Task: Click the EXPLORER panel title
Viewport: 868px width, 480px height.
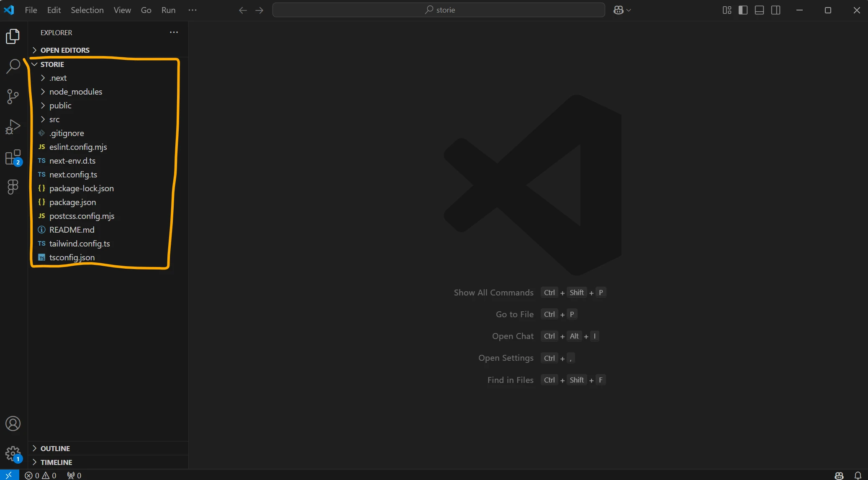Action: tap(56, 33)
